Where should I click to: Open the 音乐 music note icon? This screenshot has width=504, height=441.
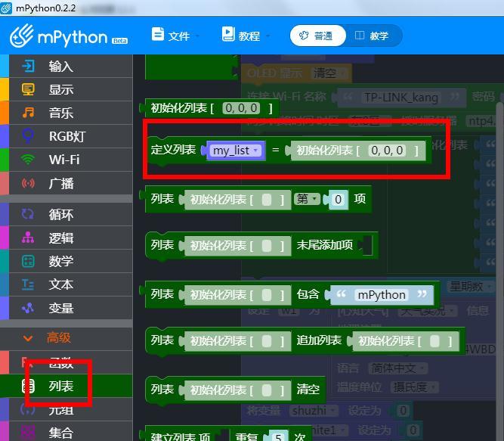point(28,113)
